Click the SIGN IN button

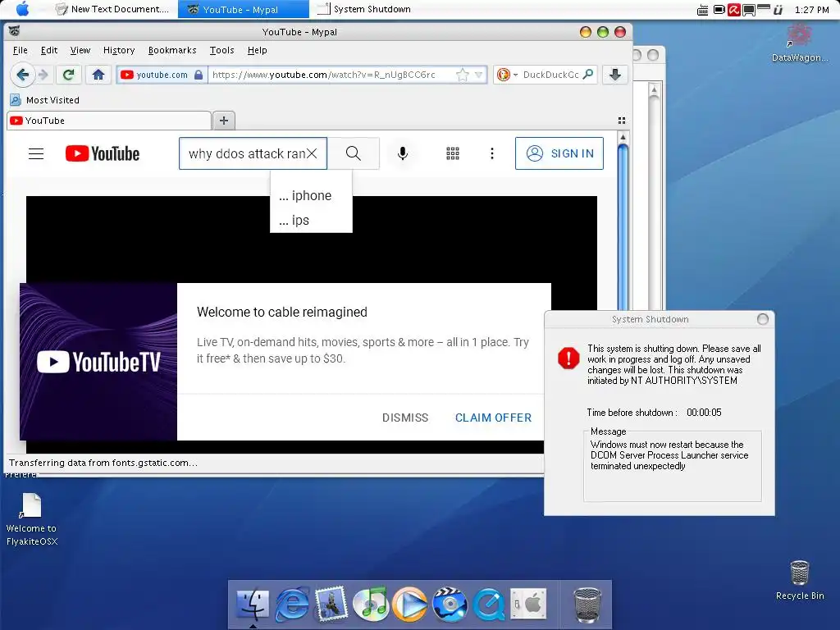559,153
